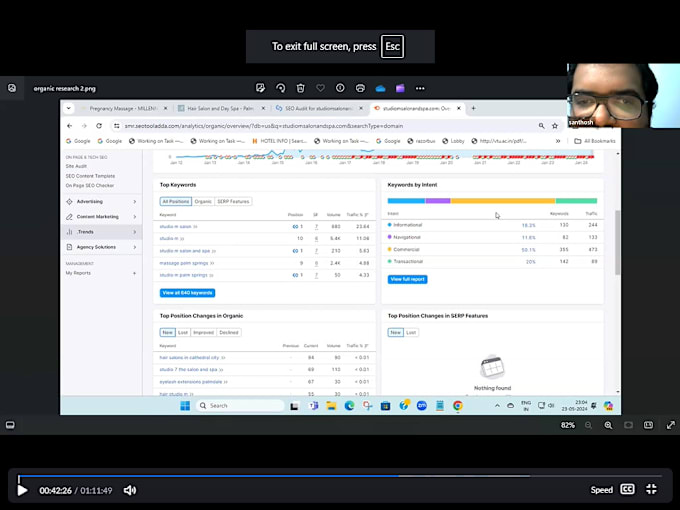
Task: Open keyword 'massage palm springs'
Action: tap(184, 263)
